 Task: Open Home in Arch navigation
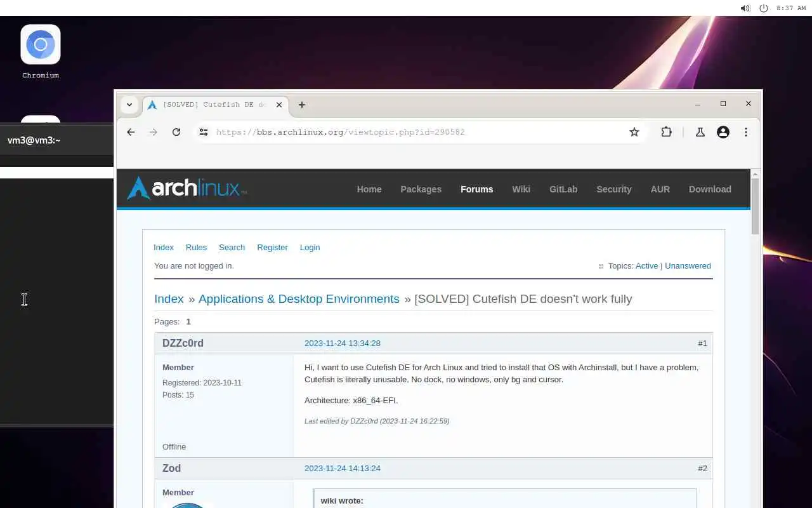coord(369,189)
